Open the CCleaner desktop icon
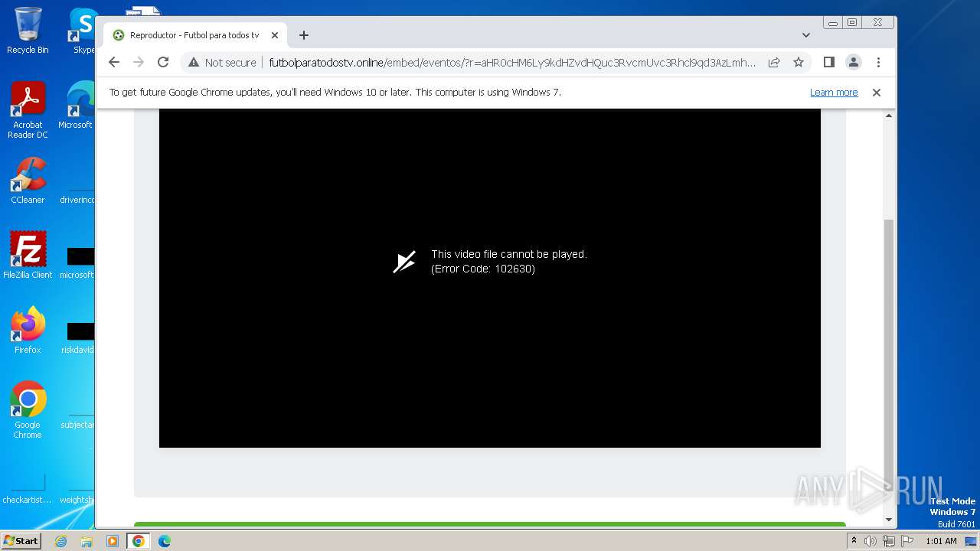This screenshot has height=551, width=980. tap(28, 181)
